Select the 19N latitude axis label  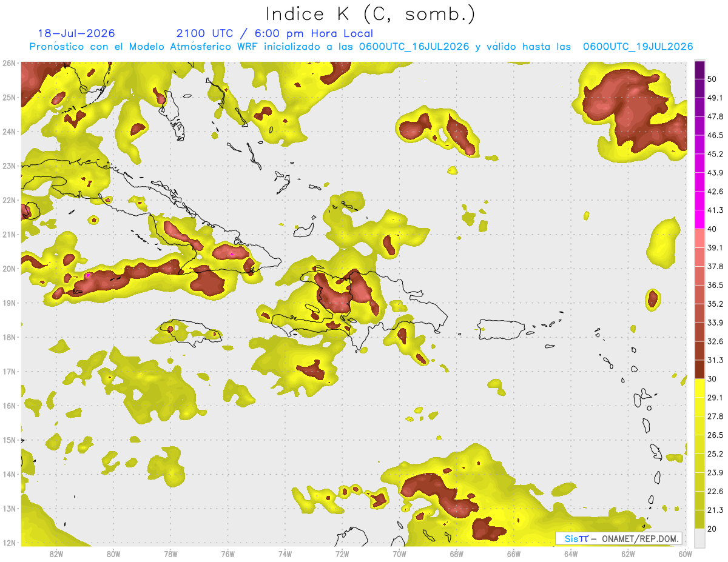8,303
